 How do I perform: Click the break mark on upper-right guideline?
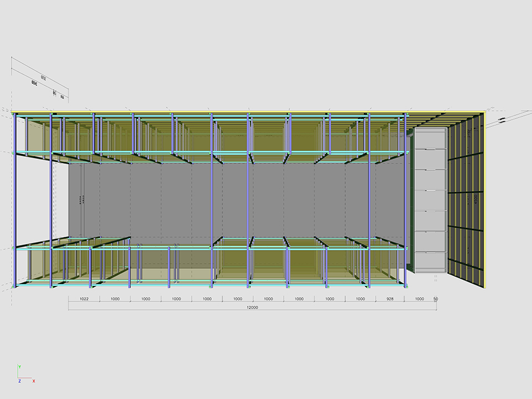(x=501, y=120)
